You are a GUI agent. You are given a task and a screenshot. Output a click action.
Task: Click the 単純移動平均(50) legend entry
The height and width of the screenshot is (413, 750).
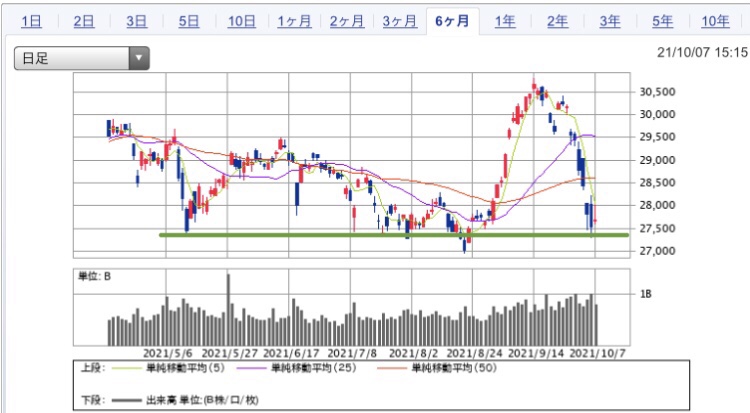click(454, 368)
